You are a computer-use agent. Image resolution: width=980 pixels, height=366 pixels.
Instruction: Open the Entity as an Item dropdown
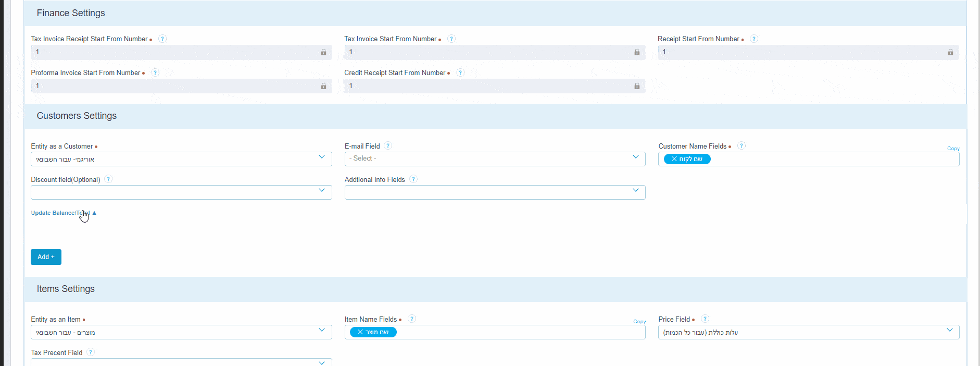tap(181, 332)
